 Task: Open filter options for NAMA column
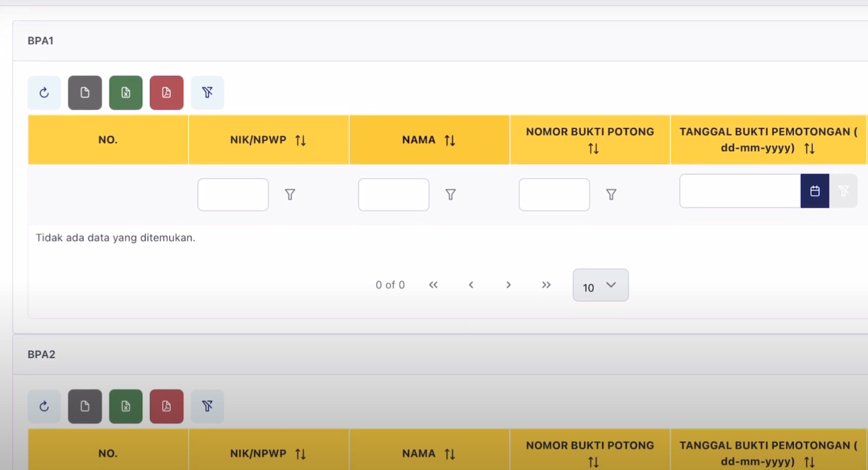pos(451,194)
